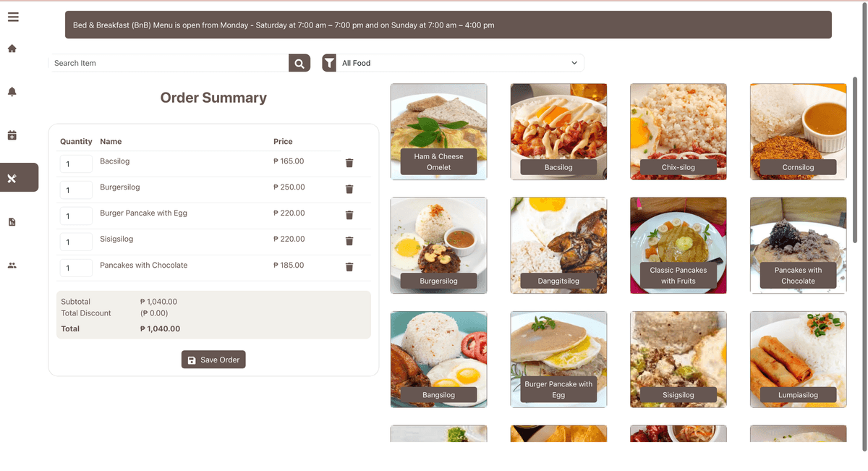The width and height of the screenshot is (868, 471).
Task: Click the food grid vertical scrollbar
Action: coord(855,159)
